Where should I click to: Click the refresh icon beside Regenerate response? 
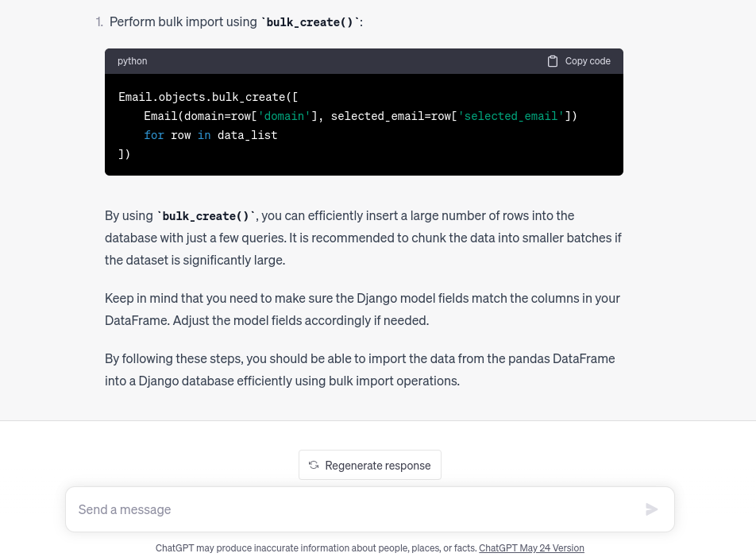[x=314, y=465]
